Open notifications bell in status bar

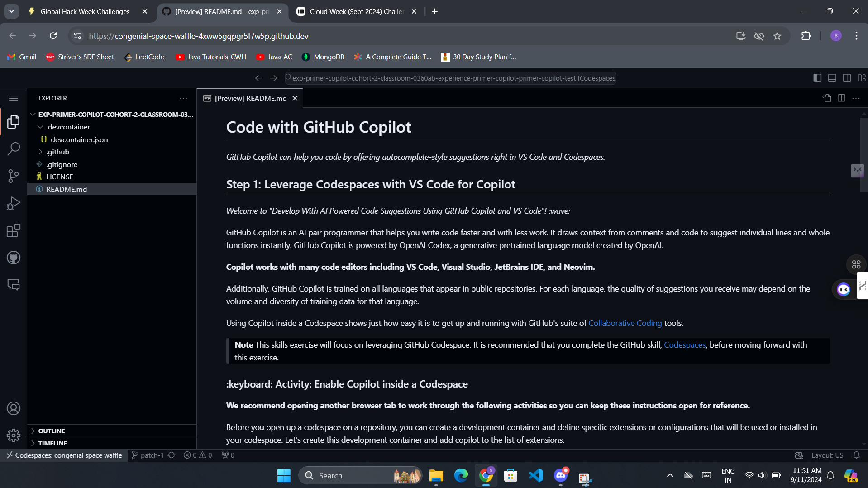(856, 455)
